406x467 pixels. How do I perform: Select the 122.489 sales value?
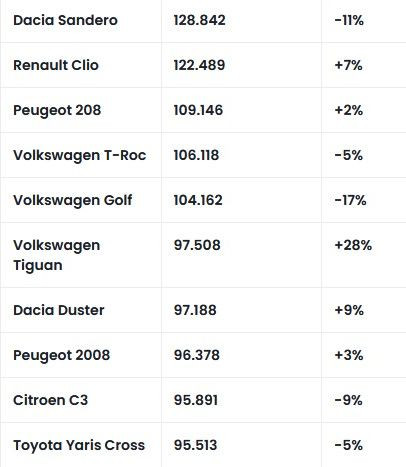tap(199, 65)
